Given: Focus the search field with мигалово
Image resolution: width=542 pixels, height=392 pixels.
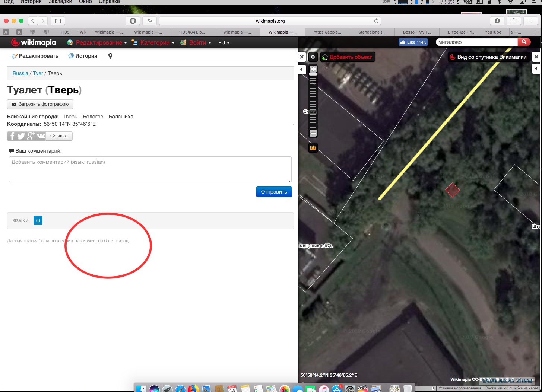Looking at the screenshot, I should point(477,42).
